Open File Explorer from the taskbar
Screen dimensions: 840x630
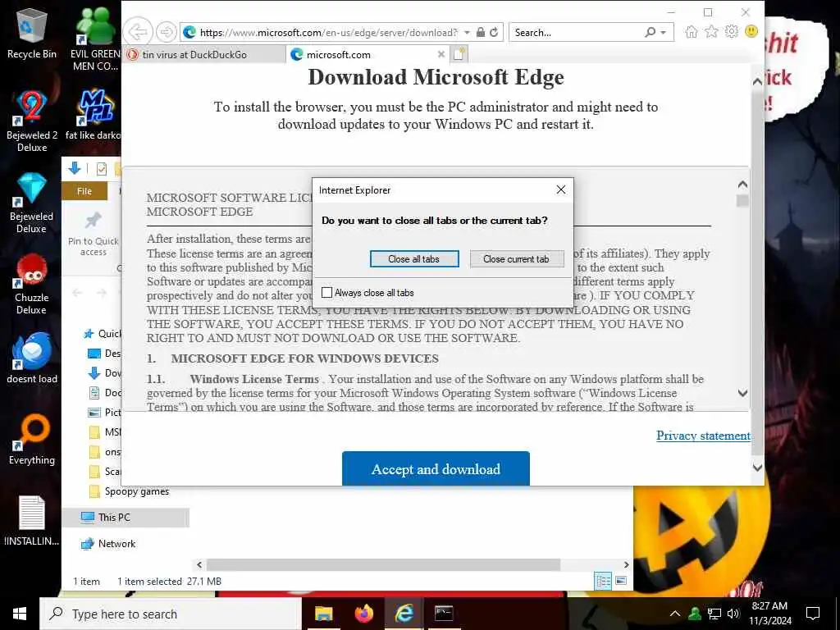pyautogui.click(x=323, y=614)
